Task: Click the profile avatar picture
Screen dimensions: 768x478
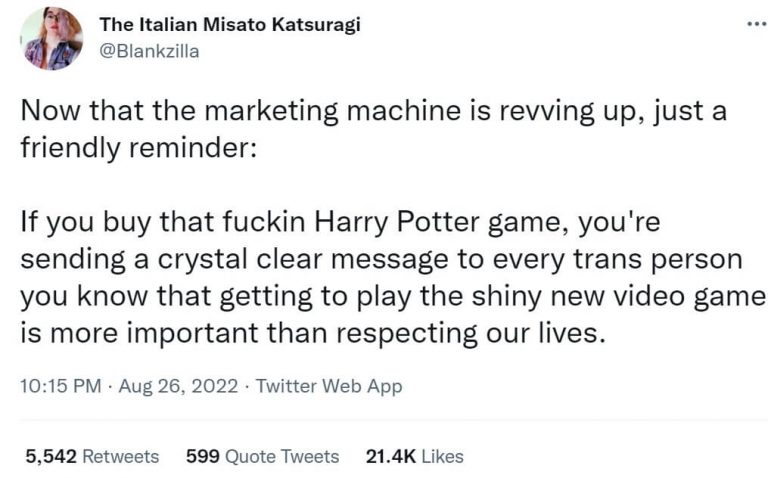Action: pos(51,39)
